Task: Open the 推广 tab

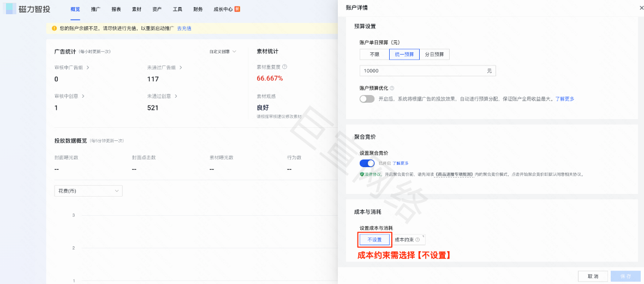Action: 96,9
